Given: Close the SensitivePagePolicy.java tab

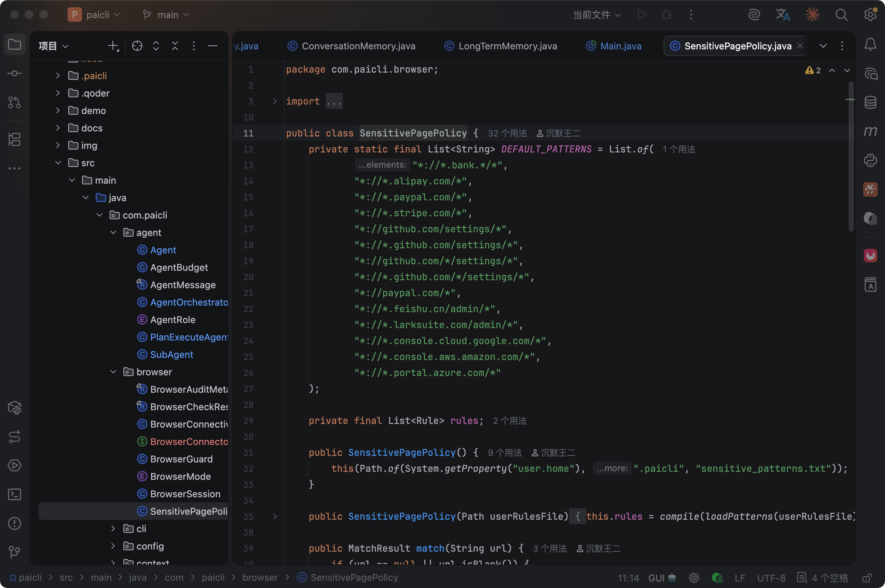Looking at the screenshot, I should [800, 46].
